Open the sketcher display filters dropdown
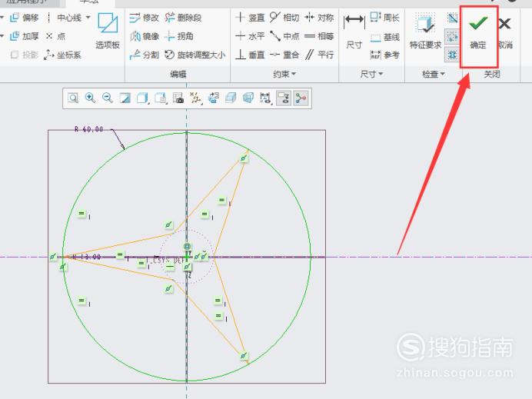Screen dimensions: 532x399 click(266, 98)
